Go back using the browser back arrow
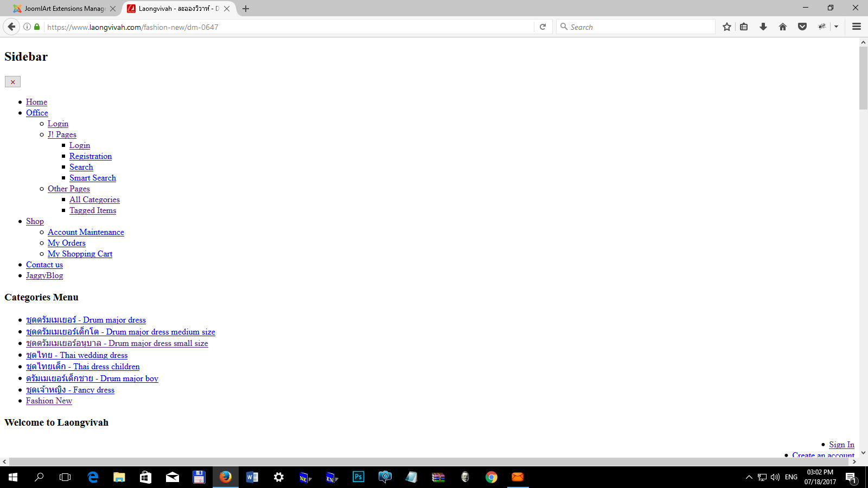This screenshot has height=488, width=868. pos(11,27)
